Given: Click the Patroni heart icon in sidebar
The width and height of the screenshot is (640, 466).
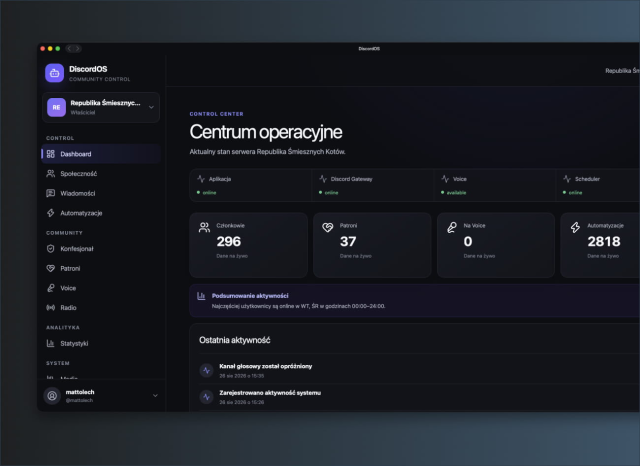Looking at the screenshot, I should point(51,268).
